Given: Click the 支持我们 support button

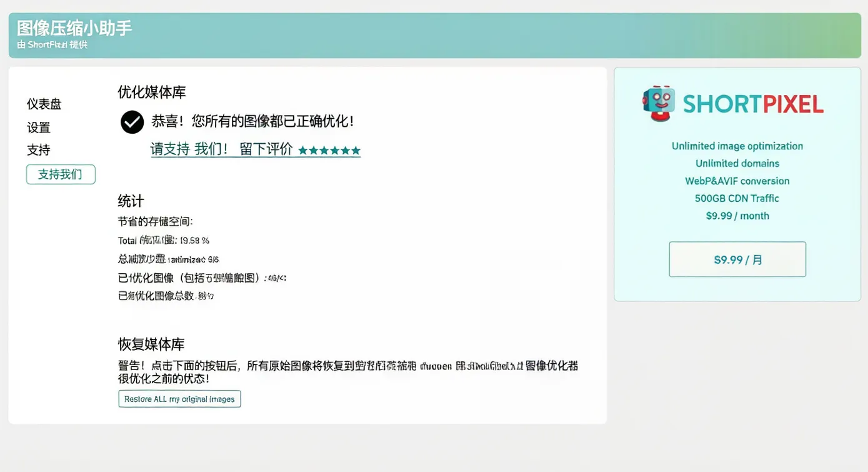Looking at the screenshot, I should [x=60, y=174].
